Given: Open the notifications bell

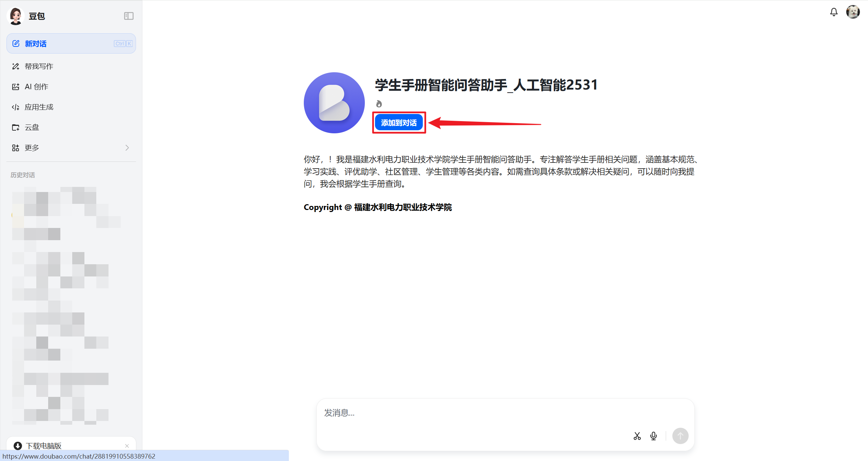Looking at the screenshot, I should (834, 12).
